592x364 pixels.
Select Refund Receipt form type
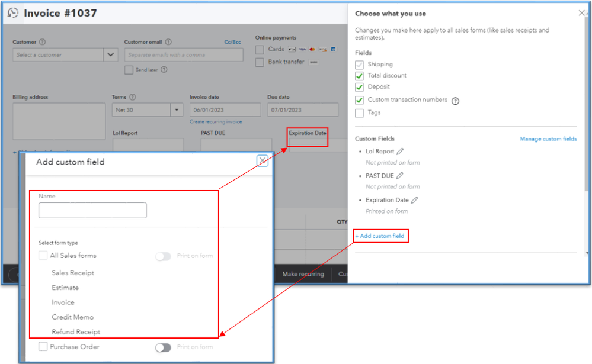[x=76, y=331]
